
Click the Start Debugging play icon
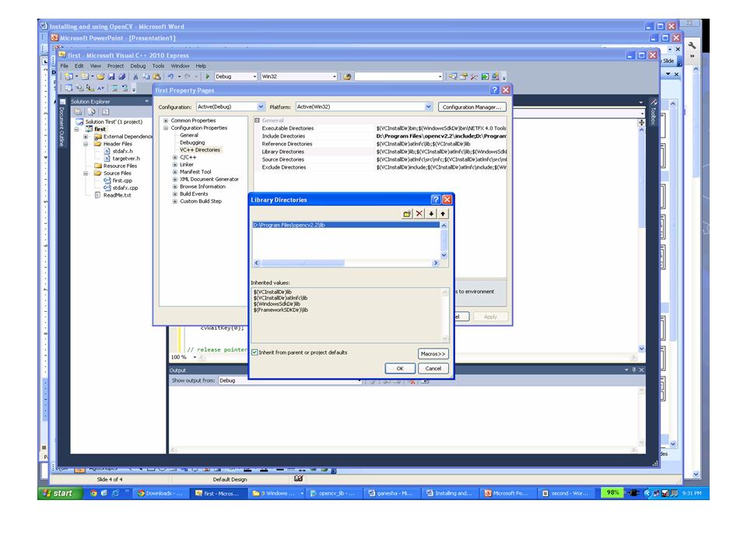point(208,76)
